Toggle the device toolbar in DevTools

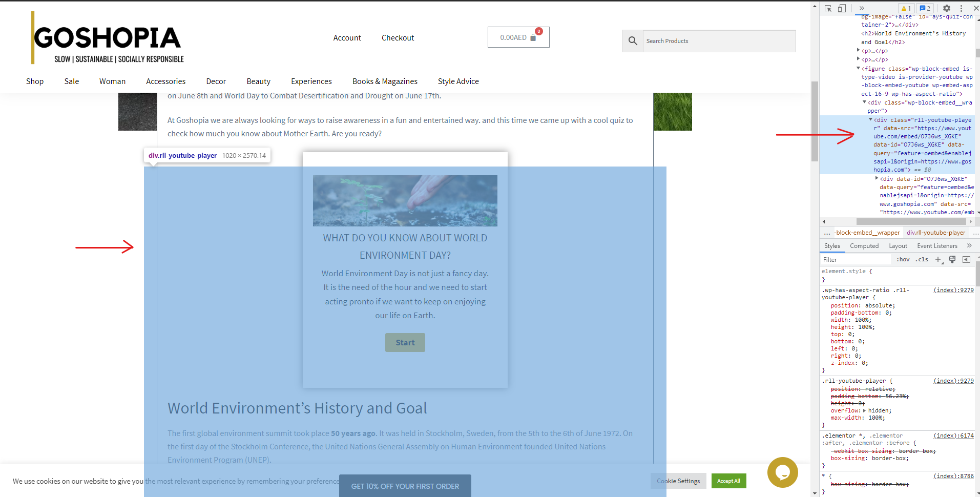coord(842,8)
